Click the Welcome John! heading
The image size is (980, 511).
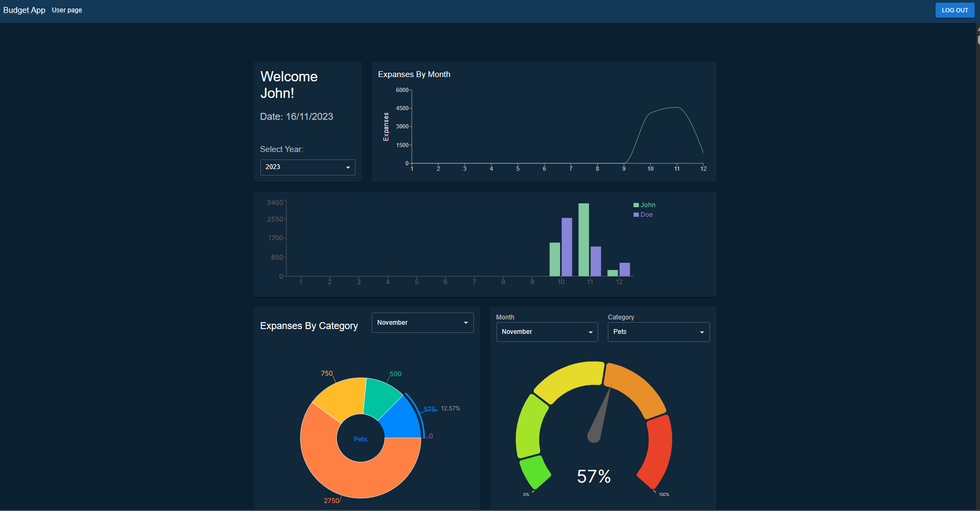289,85
